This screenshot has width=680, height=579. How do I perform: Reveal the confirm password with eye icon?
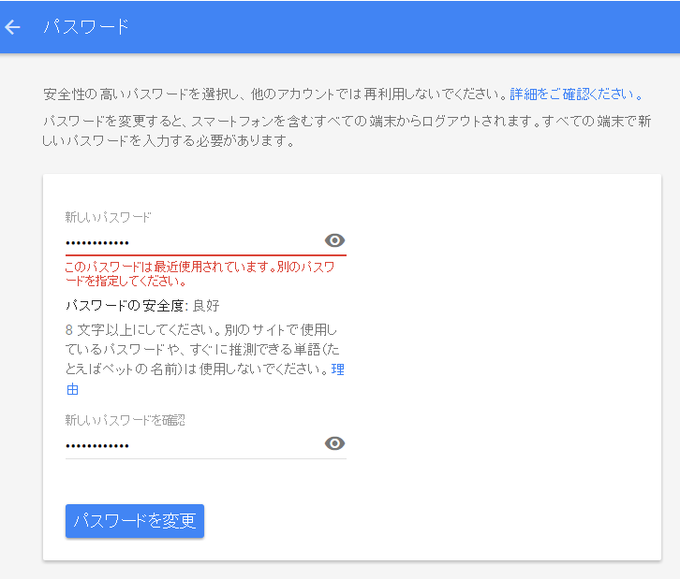click(x=335, y=443)
